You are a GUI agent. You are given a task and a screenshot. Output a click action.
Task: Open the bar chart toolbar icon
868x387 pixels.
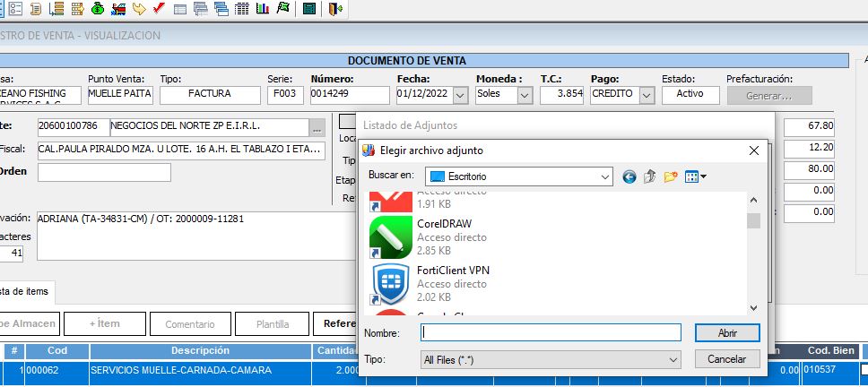pyautogui.click(x=262, y=9)
